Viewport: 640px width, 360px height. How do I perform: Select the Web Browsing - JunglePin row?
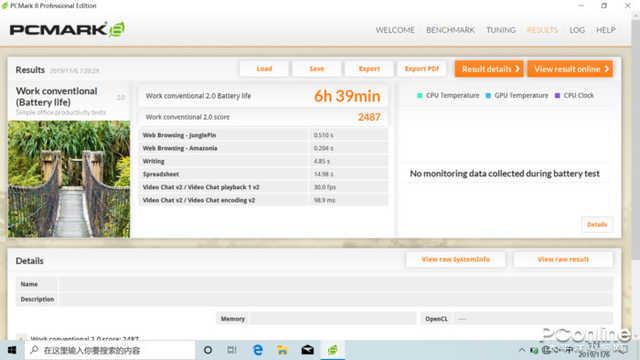[x=263, y=135]
